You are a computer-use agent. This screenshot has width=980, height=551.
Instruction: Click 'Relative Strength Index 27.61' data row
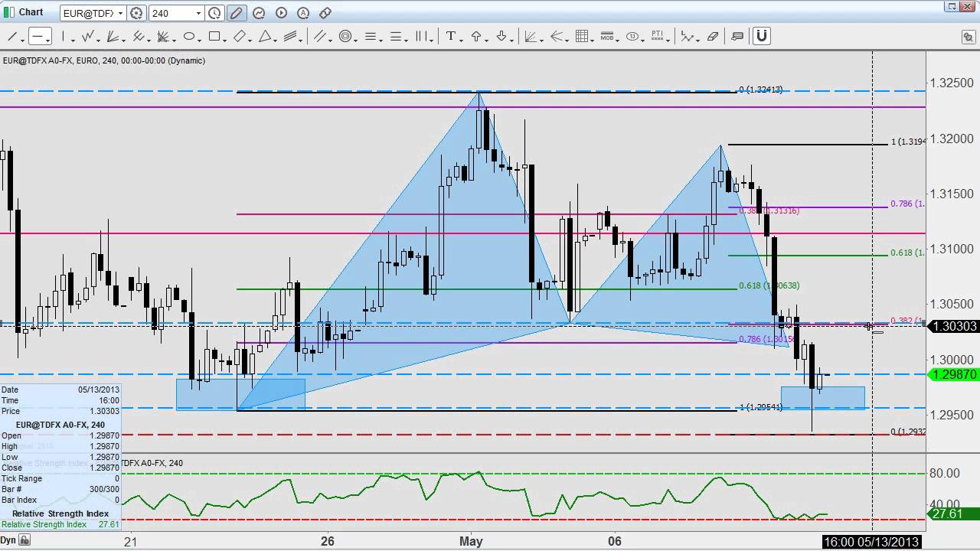pos(60,524)
